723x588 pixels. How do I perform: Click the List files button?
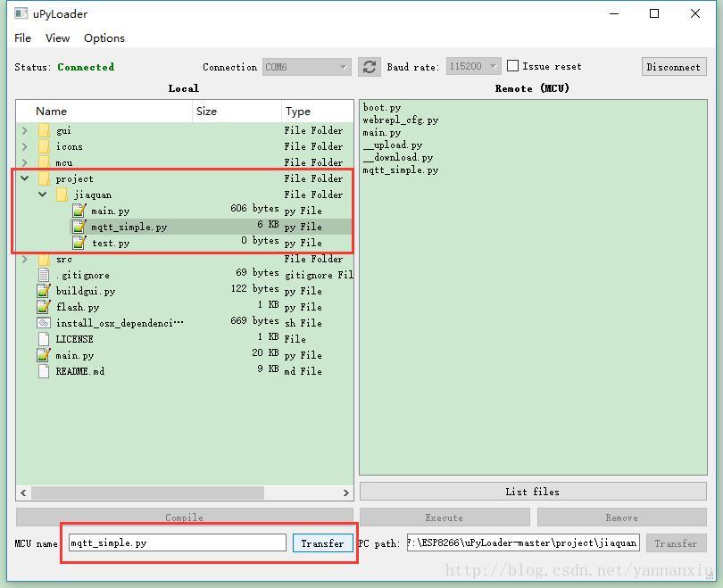coord(533,492)
